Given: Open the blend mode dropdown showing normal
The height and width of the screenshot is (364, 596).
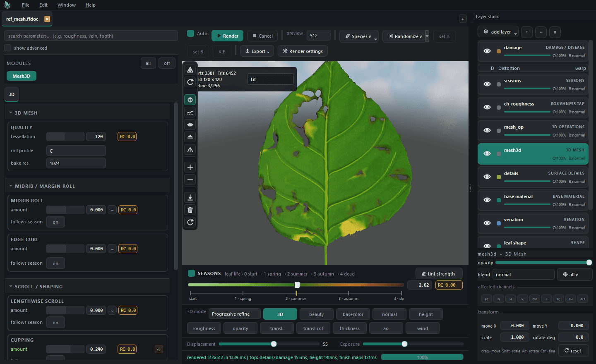Looking at the screenshot, I should click(523, 275).
